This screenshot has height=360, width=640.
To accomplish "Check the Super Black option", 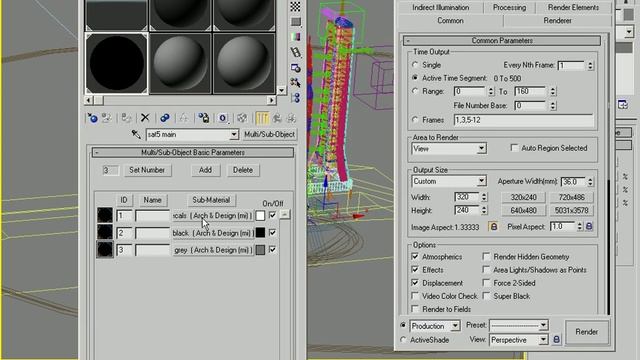I will point(486,296).
